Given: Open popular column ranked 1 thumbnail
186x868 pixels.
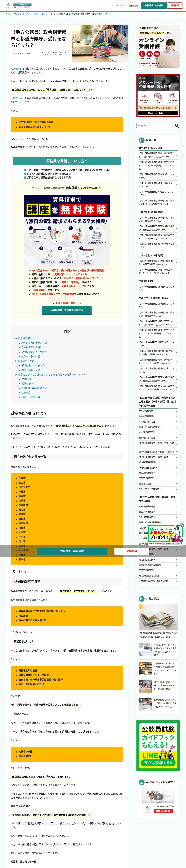Looking at the screenshot, I should click(158, 618).
